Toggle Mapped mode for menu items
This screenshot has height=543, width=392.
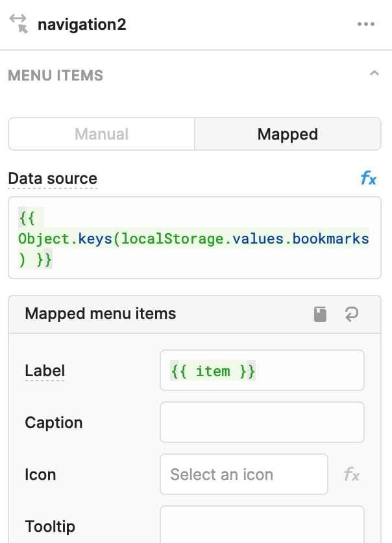288,134
